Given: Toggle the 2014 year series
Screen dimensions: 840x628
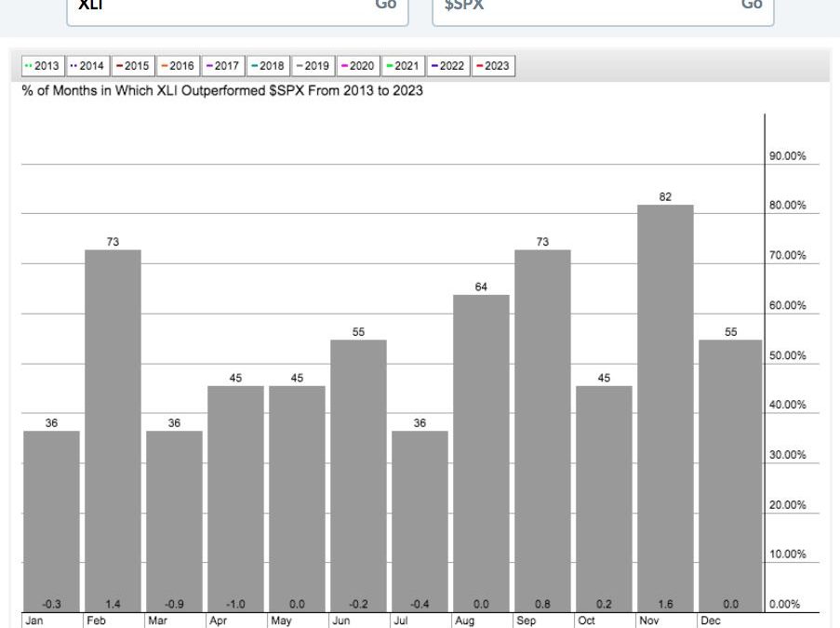Looking at the screenshot, I should [87, 66].
